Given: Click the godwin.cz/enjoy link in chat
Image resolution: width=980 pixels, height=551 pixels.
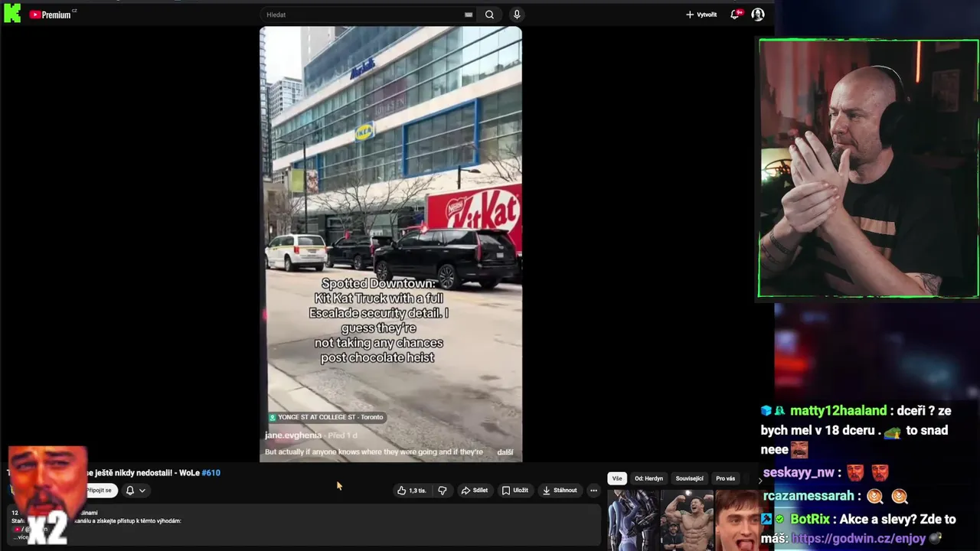Looking at the screenshot, I should coord(858,539).
